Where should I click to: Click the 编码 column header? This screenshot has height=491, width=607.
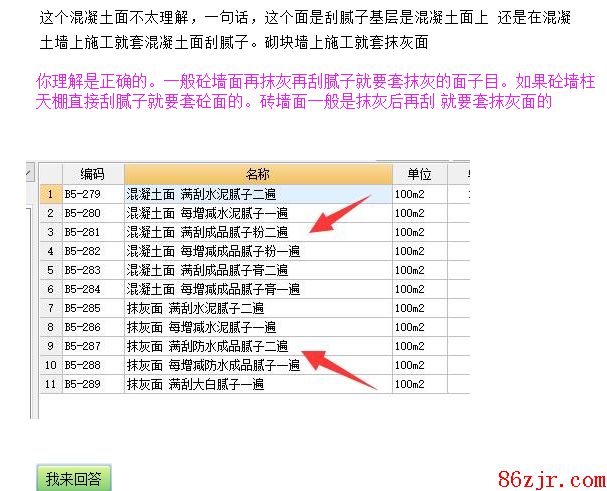[x=93, y=174]
